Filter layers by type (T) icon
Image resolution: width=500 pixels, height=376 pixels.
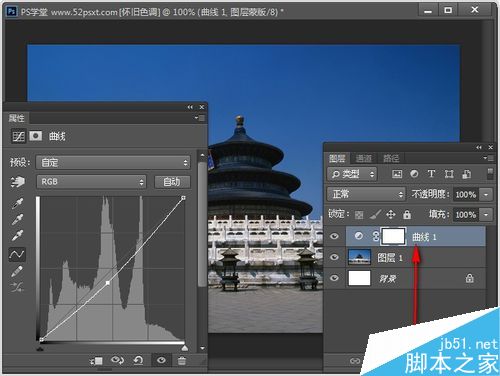[x=431, y=174]
